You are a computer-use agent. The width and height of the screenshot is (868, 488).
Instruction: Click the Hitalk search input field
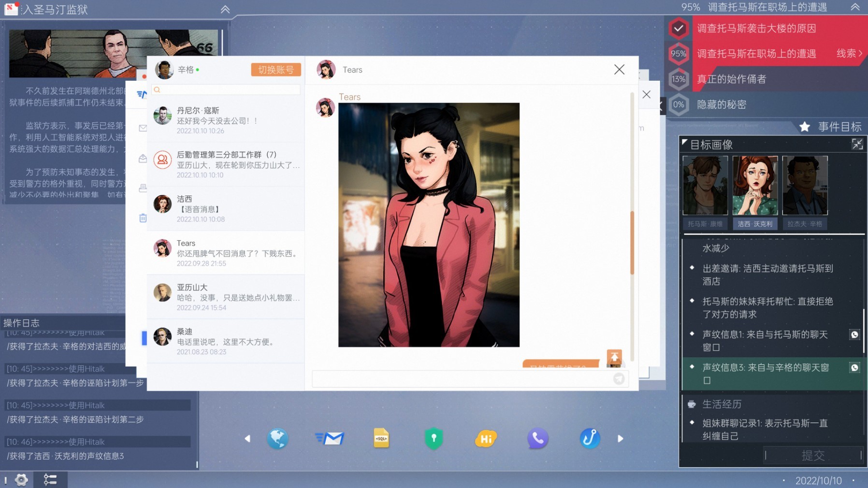[226, 89]
